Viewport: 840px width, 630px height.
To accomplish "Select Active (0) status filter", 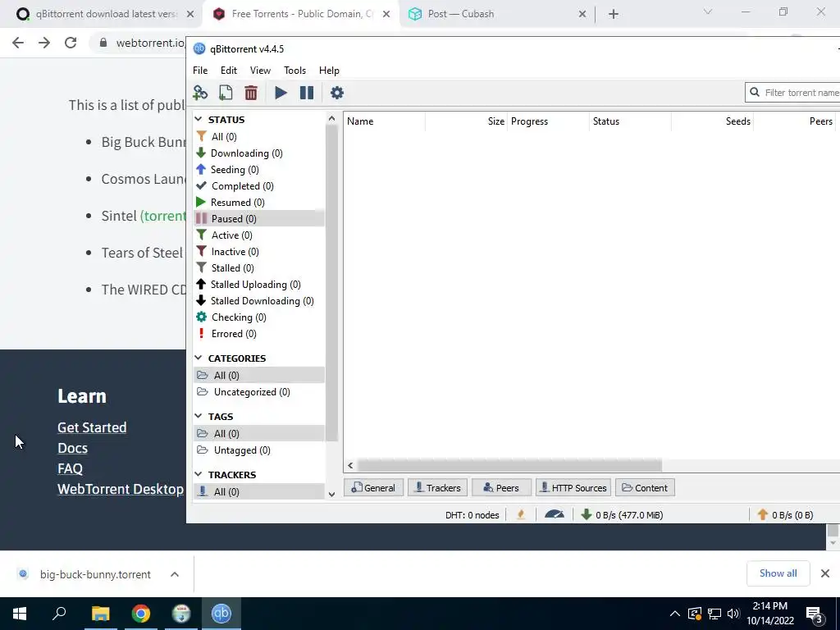I will click(x=259, y=235).
